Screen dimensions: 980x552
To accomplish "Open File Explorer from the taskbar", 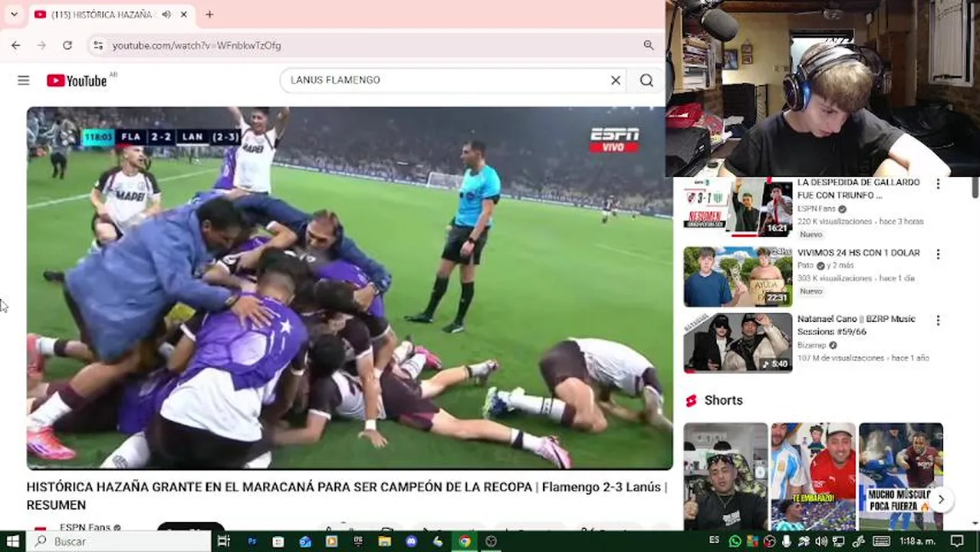I will pos(385,541).
